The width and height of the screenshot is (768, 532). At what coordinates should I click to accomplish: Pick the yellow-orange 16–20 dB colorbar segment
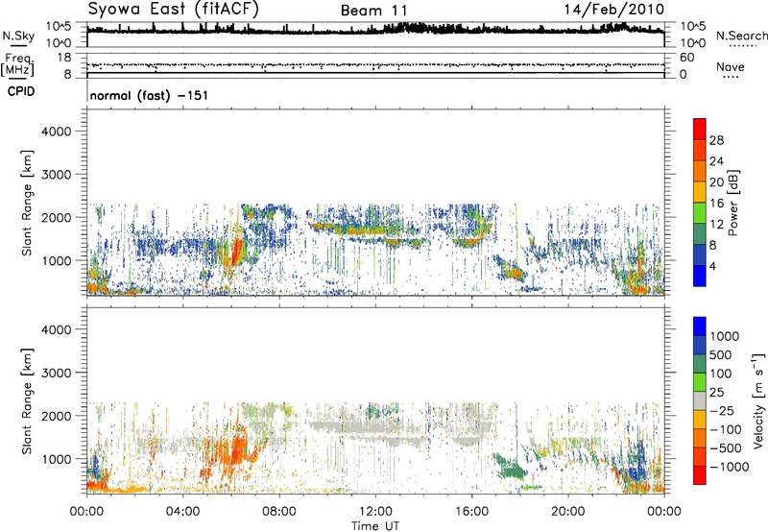pyautogui.click(x=700, y=191)
